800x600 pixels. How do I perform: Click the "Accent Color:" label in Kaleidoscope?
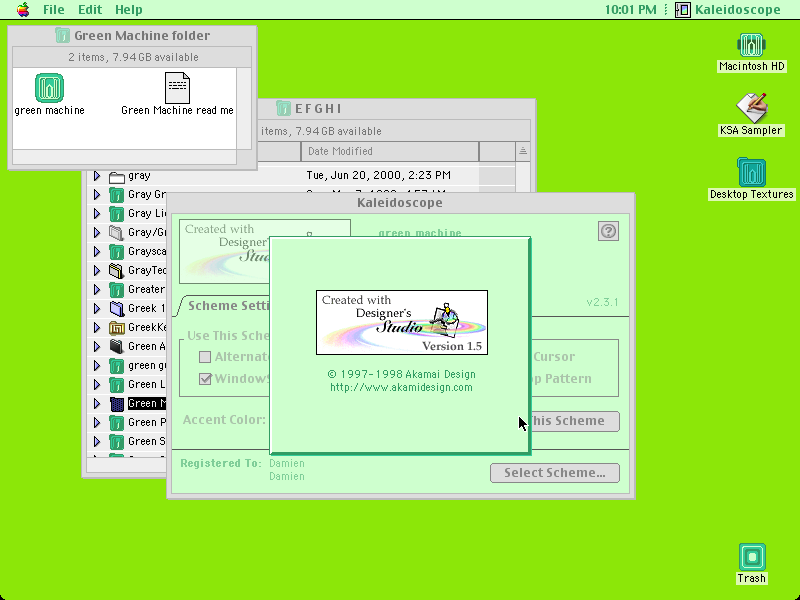[x=224, y=420]
